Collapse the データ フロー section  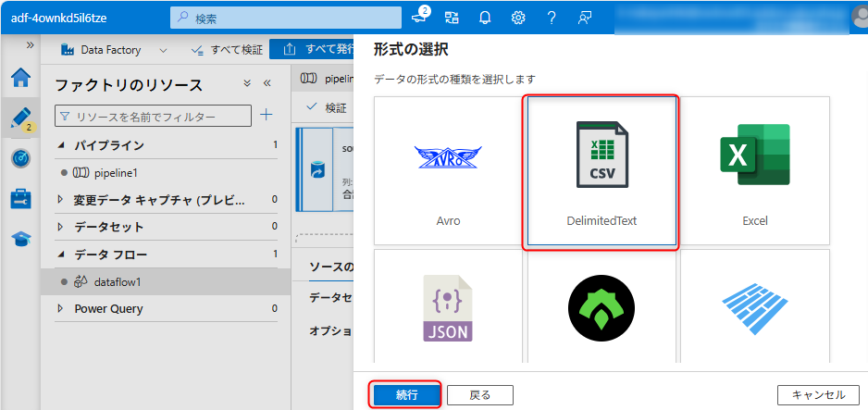[x=60, y=255]
